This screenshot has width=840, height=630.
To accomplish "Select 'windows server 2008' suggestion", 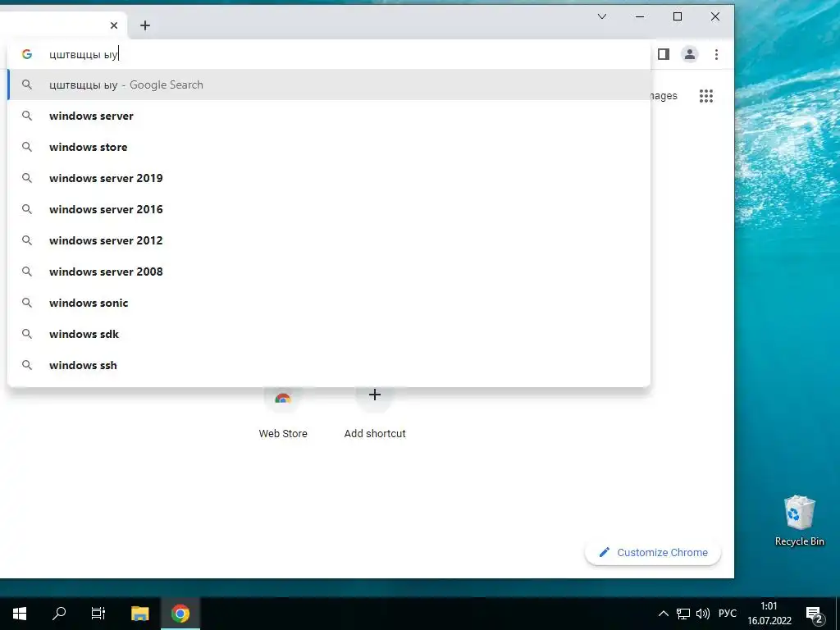I will [329, 272].
